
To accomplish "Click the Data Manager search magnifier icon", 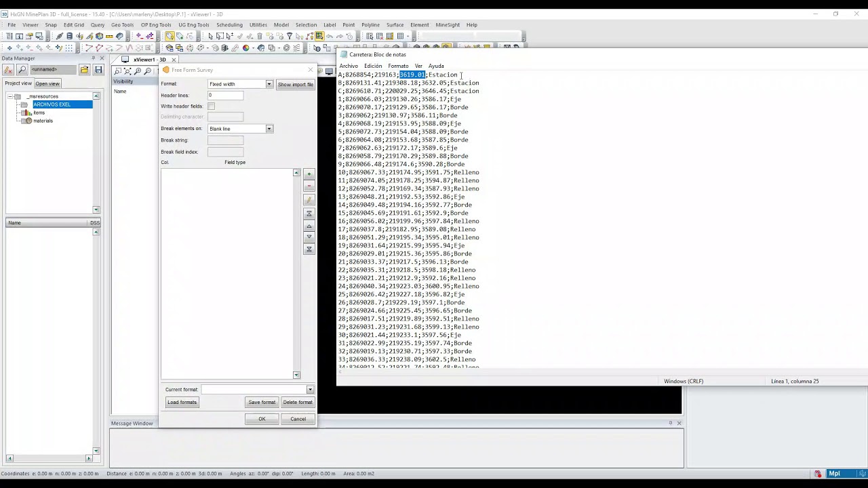I will coord(22,70).
